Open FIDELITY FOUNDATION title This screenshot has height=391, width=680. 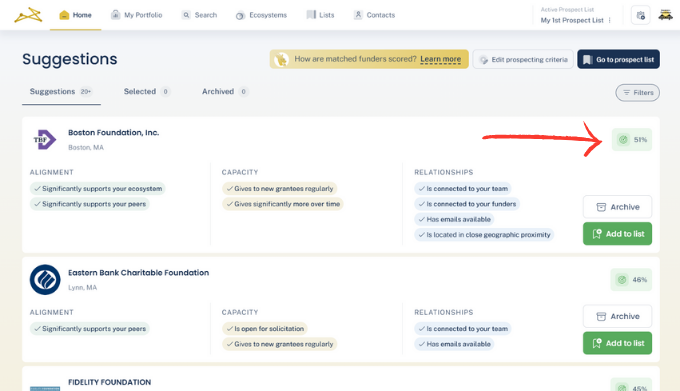tap(110, 382)
